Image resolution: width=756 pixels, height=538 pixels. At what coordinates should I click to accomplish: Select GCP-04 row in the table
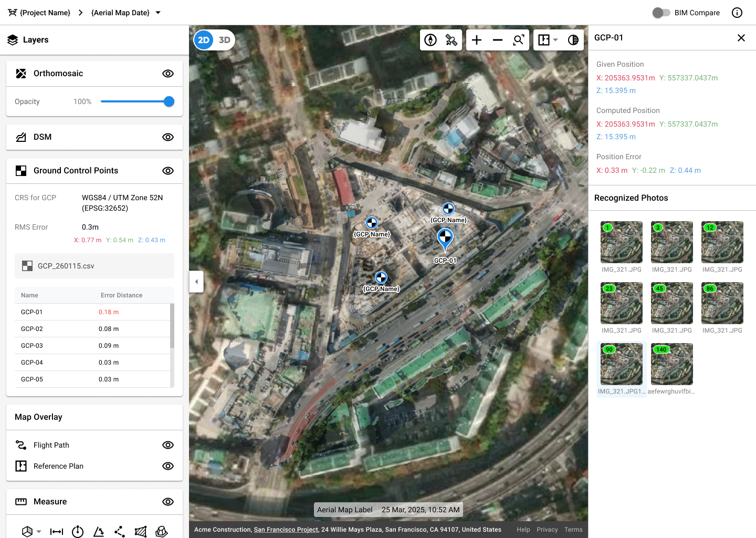tap(92, 363)
